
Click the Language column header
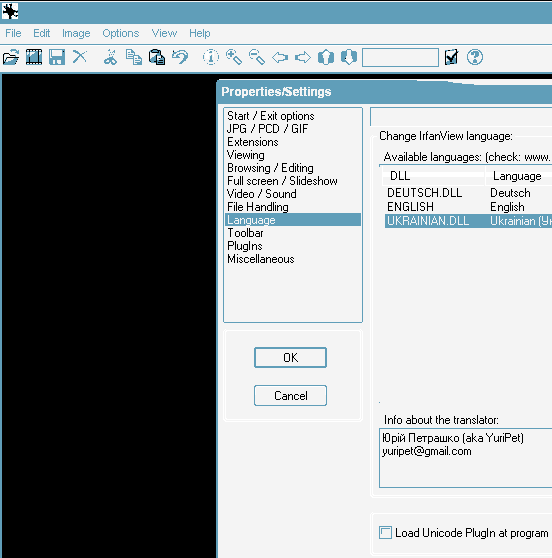point(519,176)
